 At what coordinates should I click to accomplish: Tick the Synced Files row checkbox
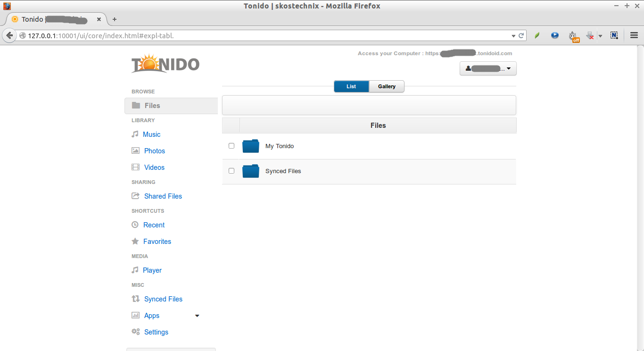point(231,171)
